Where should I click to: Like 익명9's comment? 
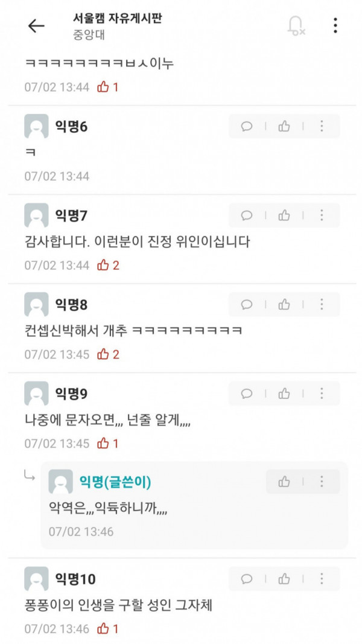click(284, 394)
